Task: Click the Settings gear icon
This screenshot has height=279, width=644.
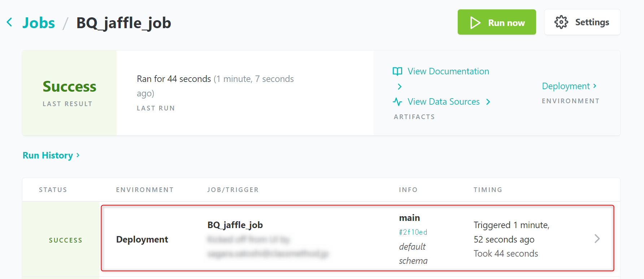Action: tap(561, 22)
